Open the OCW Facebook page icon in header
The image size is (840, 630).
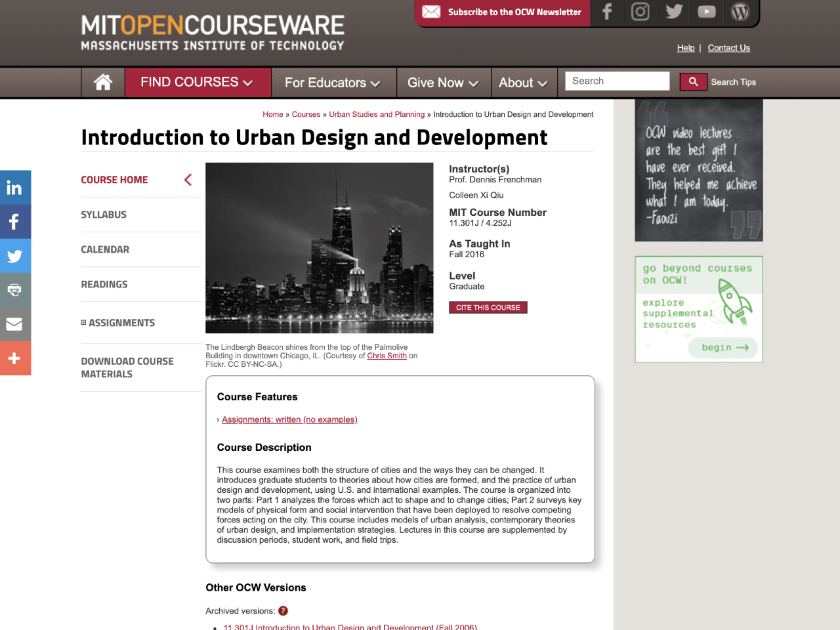pyautogui.click(x=608, y=12)
